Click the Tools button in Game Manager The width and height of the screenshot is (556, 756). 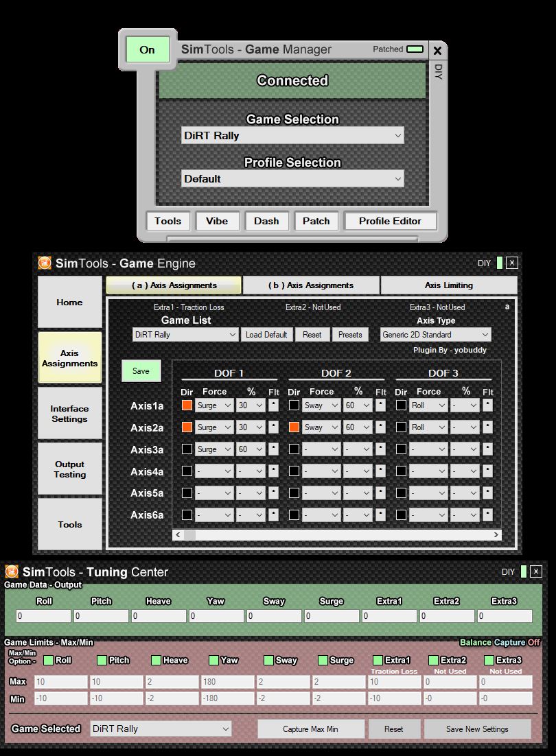[x=167, y=222]
